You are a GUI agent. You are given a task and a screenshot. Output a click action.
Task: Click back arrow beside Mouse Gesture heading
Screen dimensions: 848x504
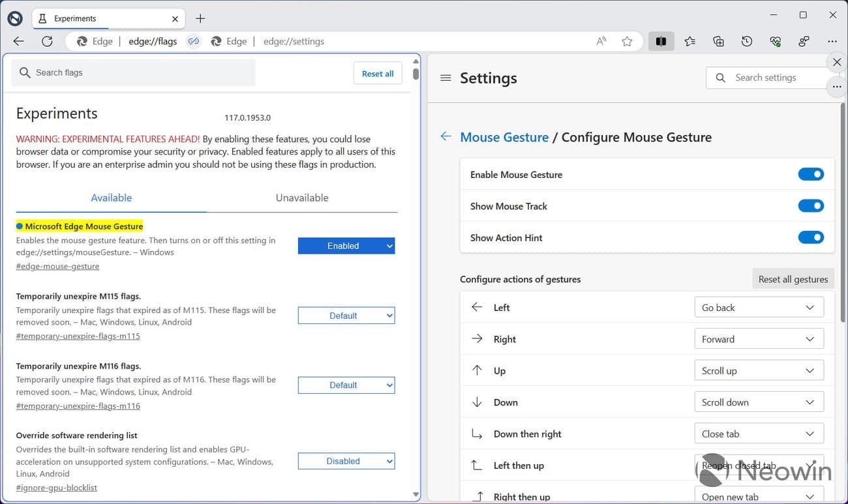coord(446,136)
